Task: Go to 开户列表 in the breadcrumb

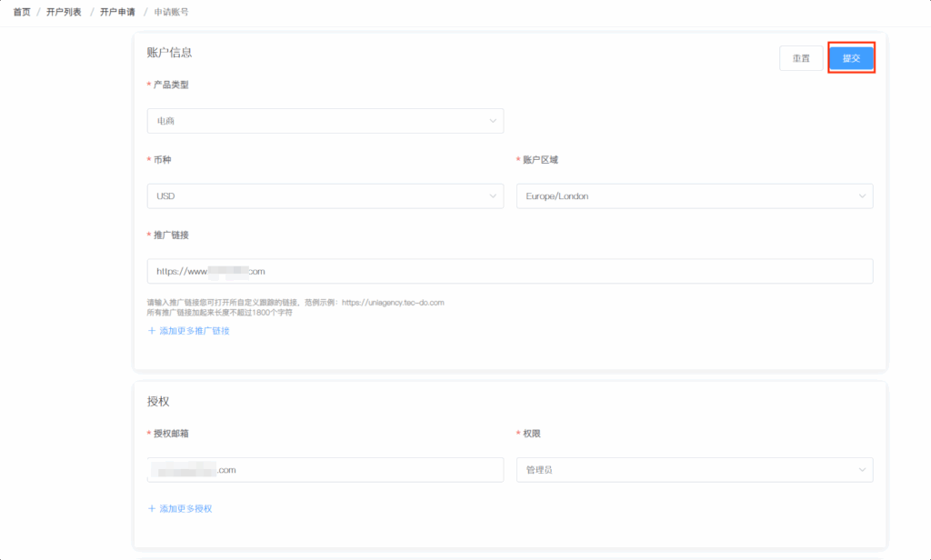Action: point(64,12)
